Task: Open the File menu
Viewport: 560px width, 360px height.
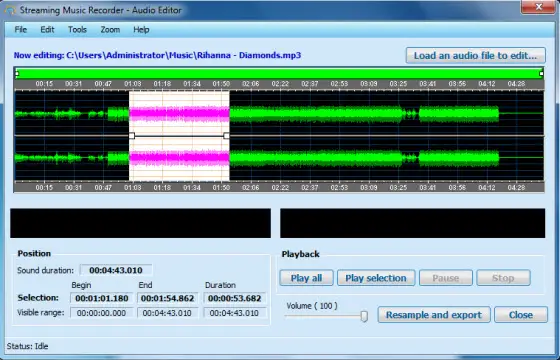Action: pyautogui.click(x=21, y=30)
